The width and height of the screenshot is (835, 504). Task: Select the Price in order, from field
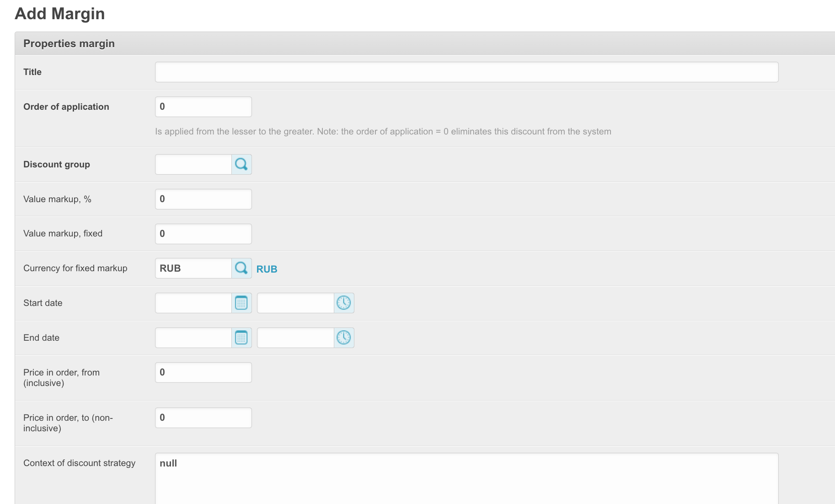coord(203,372)
